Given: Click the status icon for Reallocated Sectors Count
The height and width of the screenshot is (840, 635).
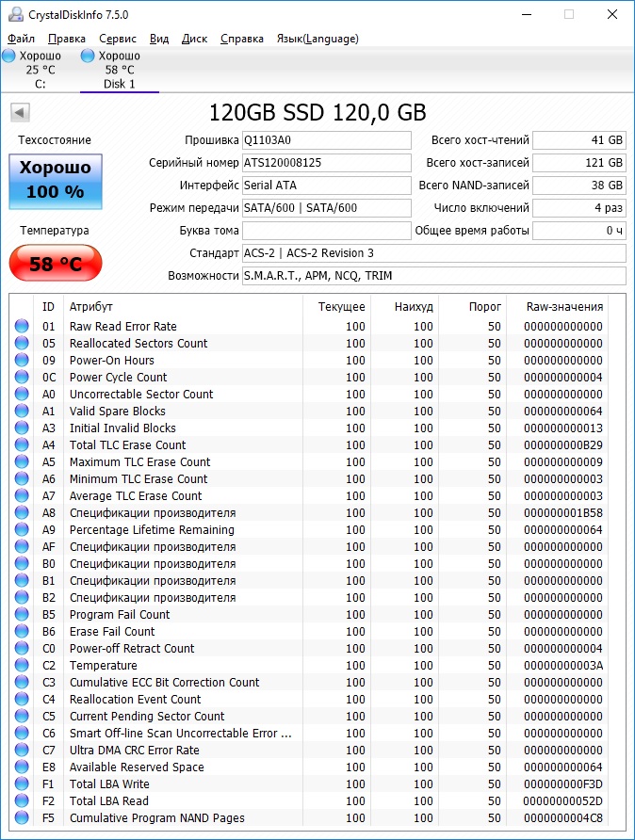Looking at the screenshot, I should (x=22, y=343).
